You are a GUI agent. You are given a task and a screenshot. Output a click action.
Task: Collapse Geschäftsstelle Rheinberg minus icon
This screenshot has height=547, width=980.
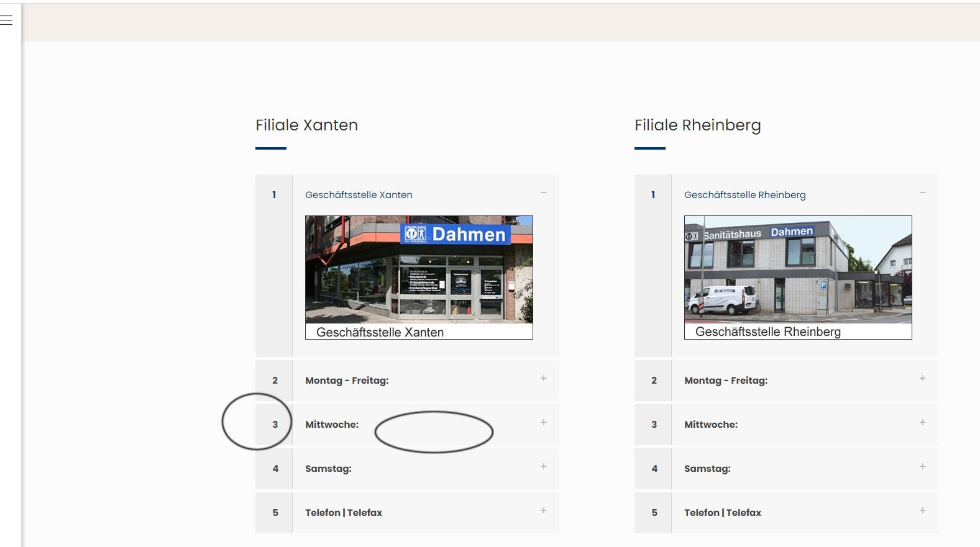coord(922,193)
